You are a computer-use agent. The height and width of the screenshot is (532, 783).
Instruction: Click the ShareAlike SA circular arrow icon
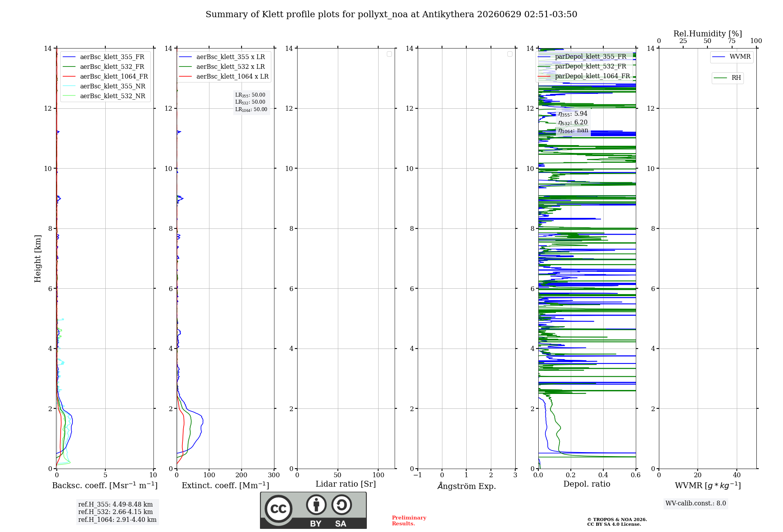(x=342, y=505)
